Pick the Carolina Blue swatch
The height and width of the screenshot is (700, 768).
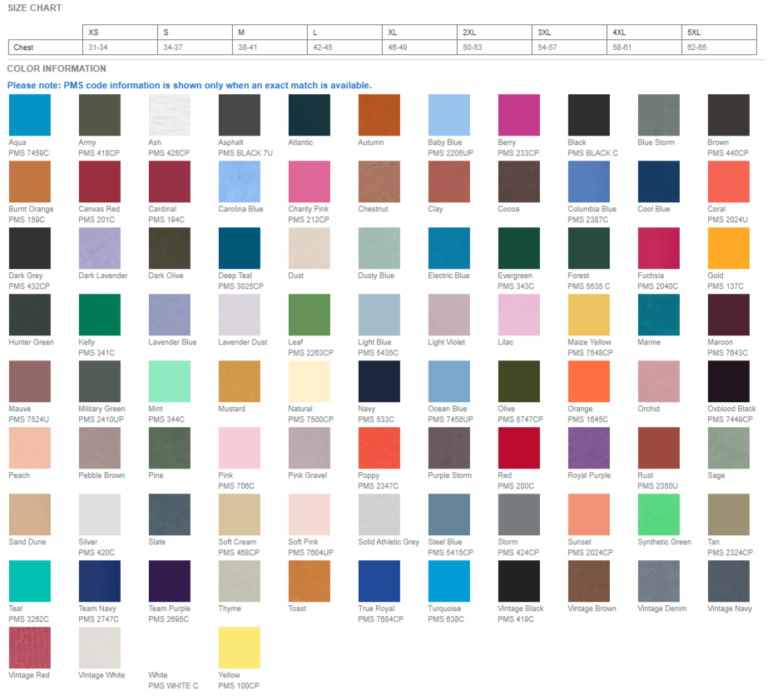click(x=239, y=181)
